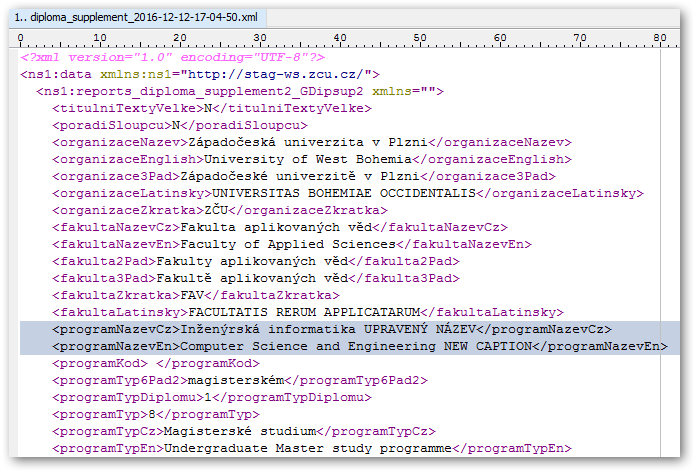Click the ns1:reports_diploma_supplement2_GDipsup2 line
Viewport: 694px width, 471px height.
coord(240,92)
